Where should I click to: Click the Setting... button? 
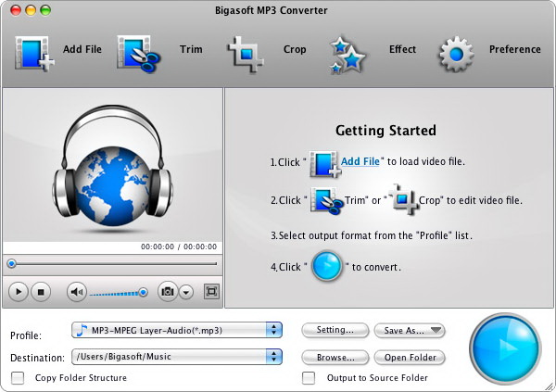[335, 330]
